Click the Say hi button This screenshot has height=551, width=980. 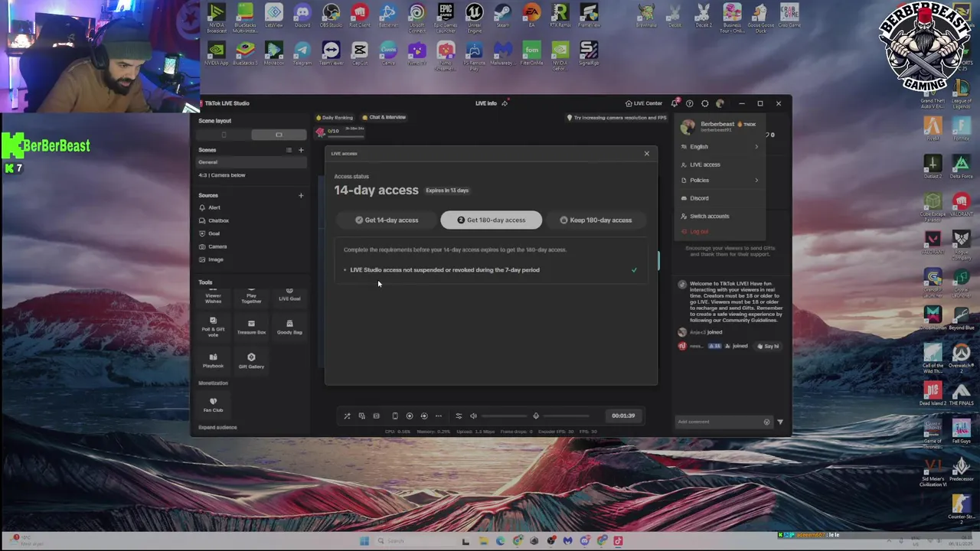click(768, 347)
